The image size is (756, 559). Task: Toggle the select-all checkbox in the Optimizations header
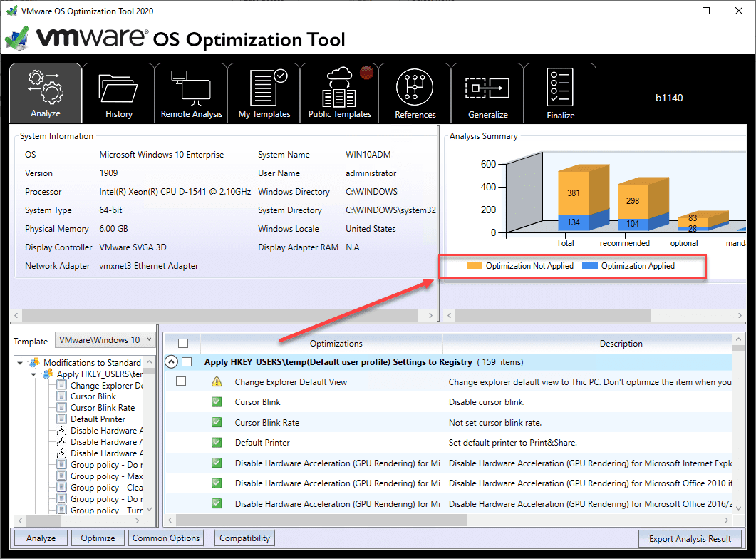(183, 343)
